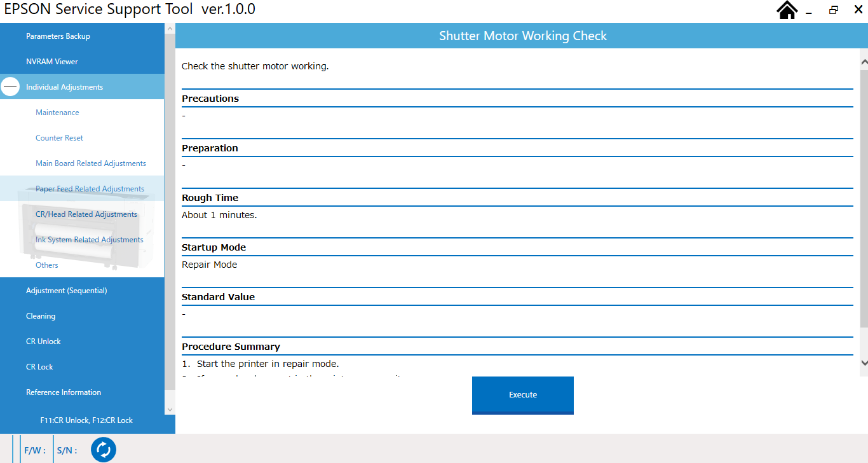Collapse the Individual Adjustments section
Screen dimensions: 868x463
coord(10,86)
